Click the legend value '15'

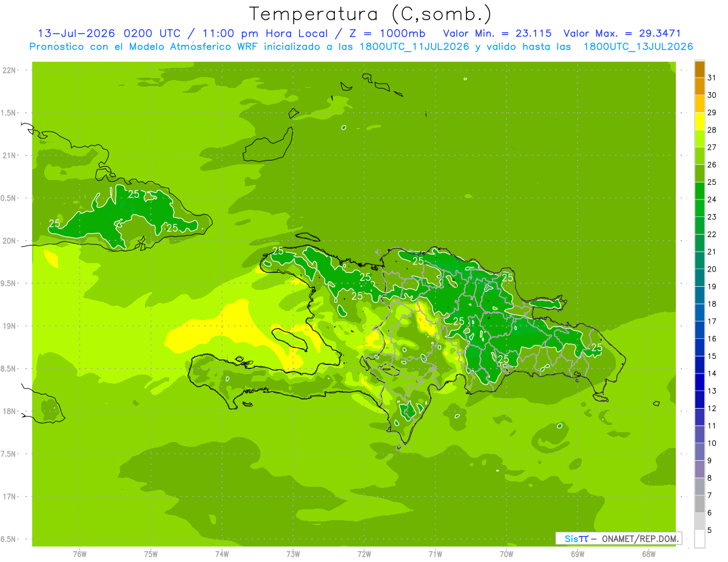coord(712,356)
